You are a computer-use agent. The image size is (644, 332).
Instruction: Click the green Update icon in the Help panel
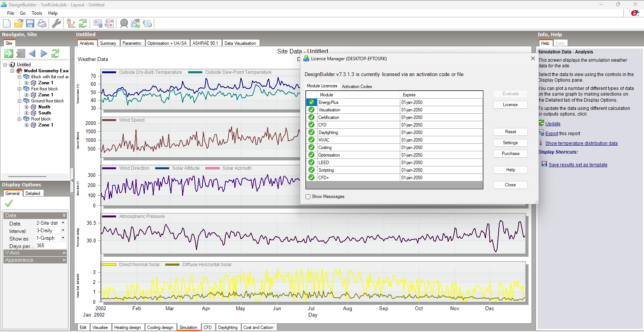tap(541, 123)
